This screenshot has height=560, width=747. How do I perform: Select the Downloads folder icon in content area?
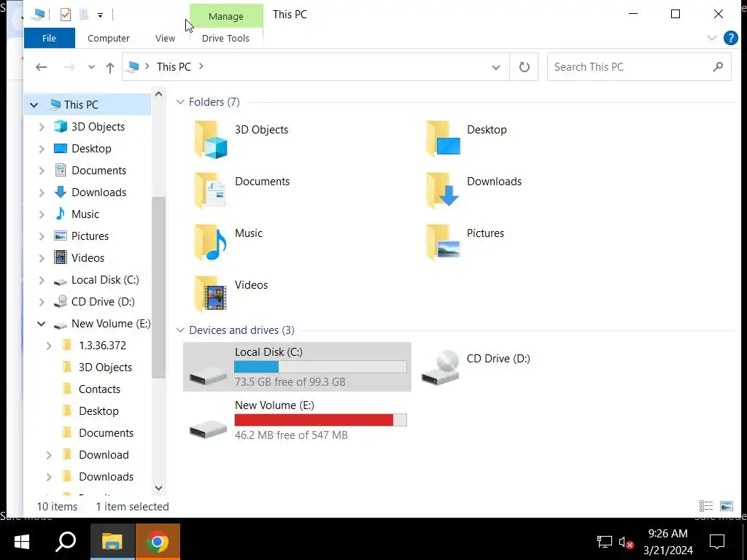click(x=443, y=190)
